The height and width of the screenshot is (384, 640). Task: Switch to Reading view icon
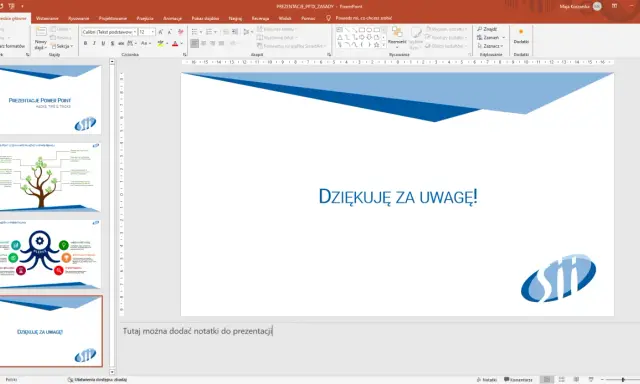click(576, 380)
